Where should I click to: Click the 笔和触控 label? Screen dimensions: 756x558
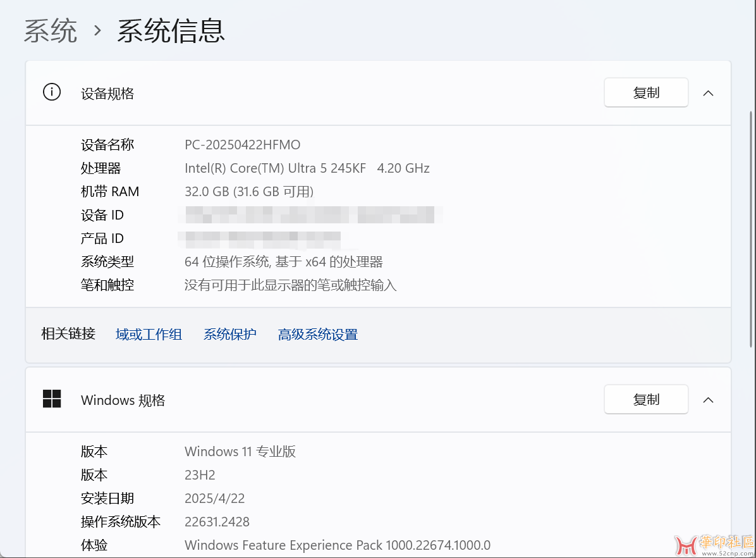click(x=107, y=285)
